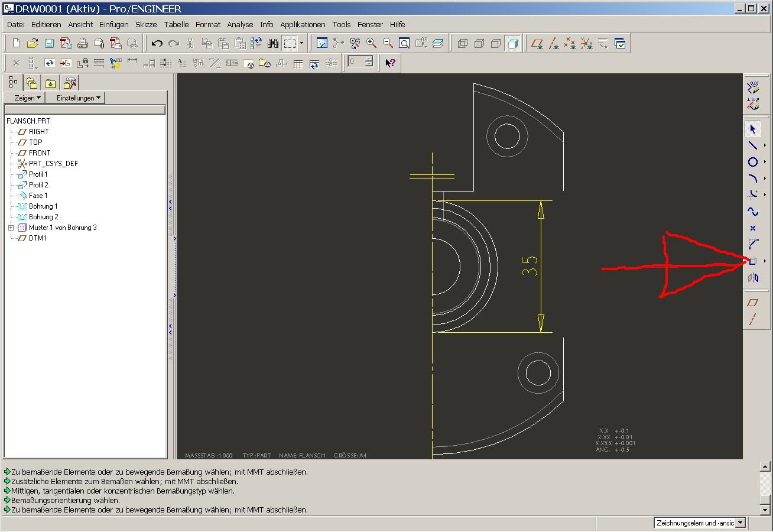This screenshot has width=773, height=532.
Task: Switch to wireframe display mode
Action: click(463, 43)
